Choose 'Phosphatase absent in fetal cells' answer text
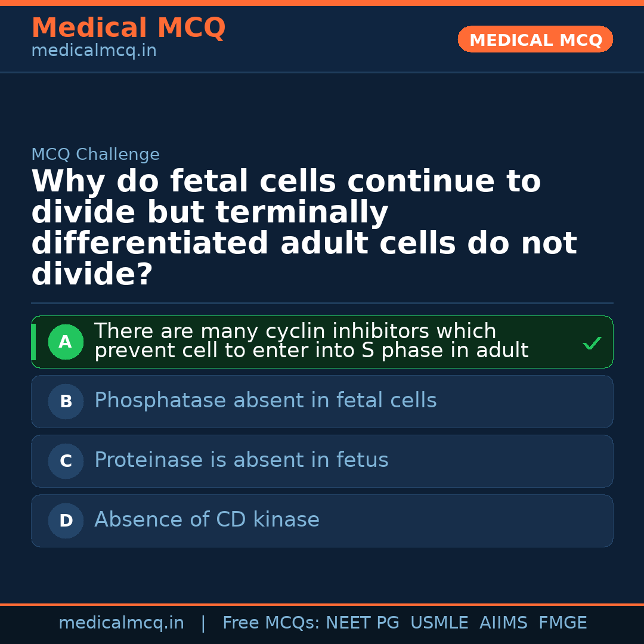 pyautogui.click(x=265, y=401)
